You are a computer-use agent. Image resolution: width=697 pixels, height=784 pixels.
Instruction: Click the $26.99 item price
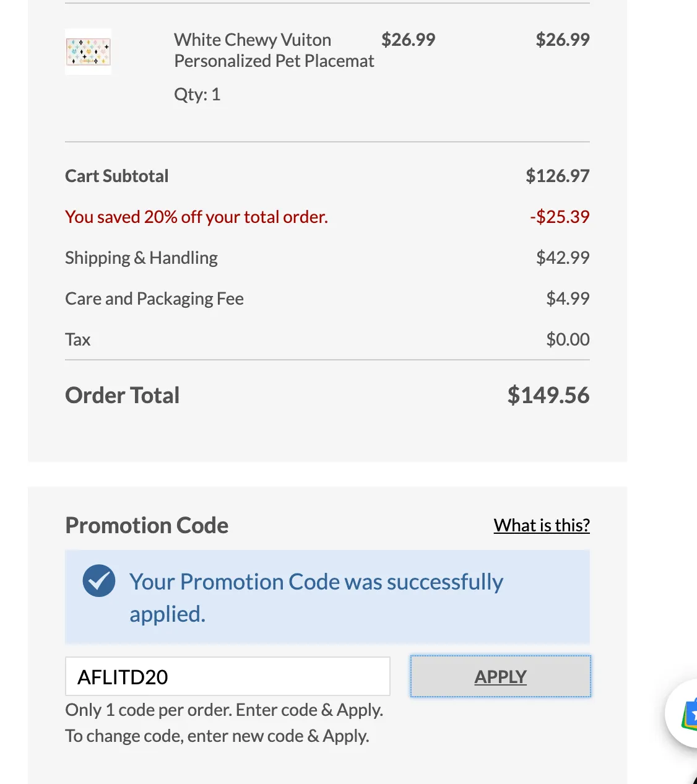(x=408, y=39)
